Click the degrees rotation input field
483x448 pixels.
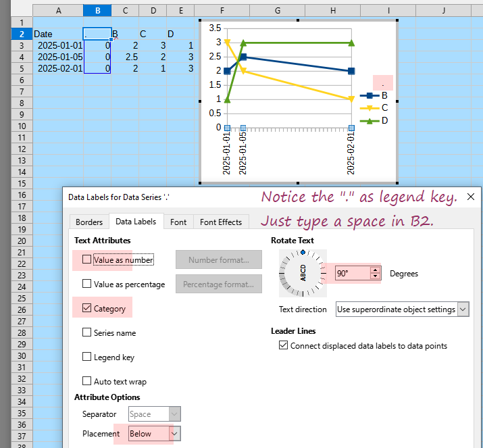click(x=352, y=274)
